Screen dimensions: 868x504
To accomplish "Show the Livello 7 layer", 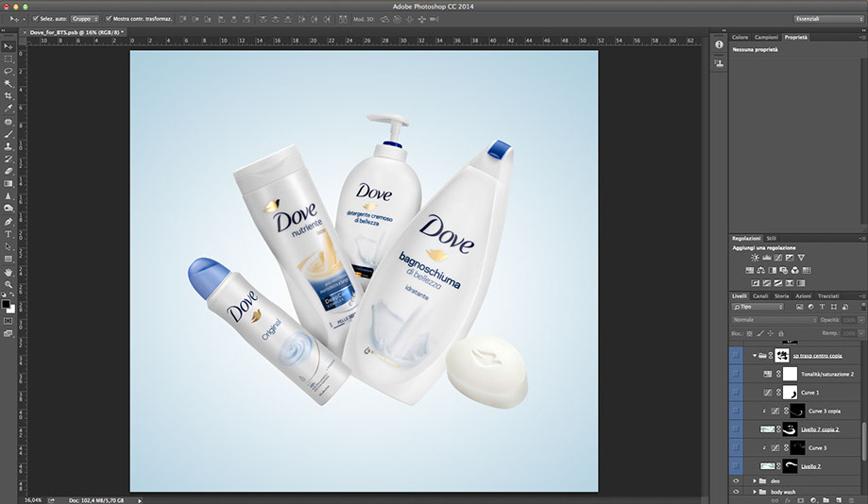I will [736, 466].
